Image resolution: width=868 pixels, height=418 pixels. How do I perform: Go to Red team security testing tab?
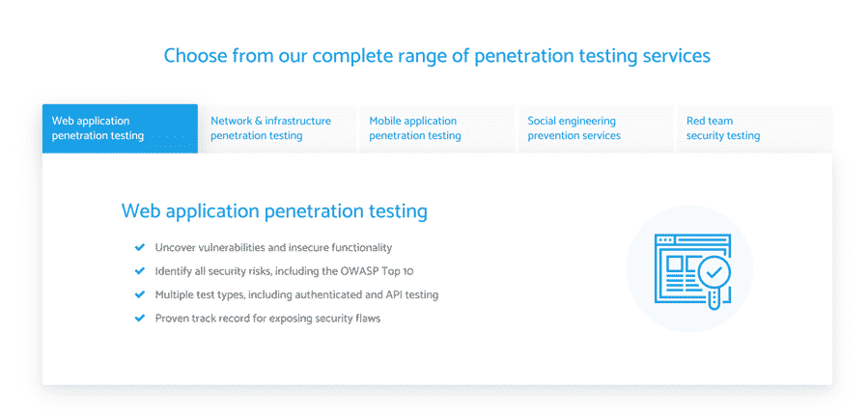click(753, 128)
